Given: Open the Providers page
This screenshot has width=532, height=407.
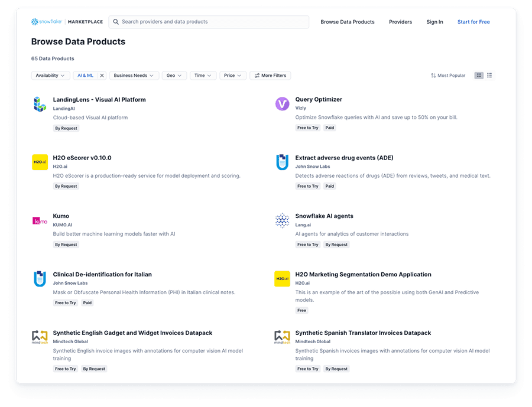Looking at the screenshot, I should point(400,22).
